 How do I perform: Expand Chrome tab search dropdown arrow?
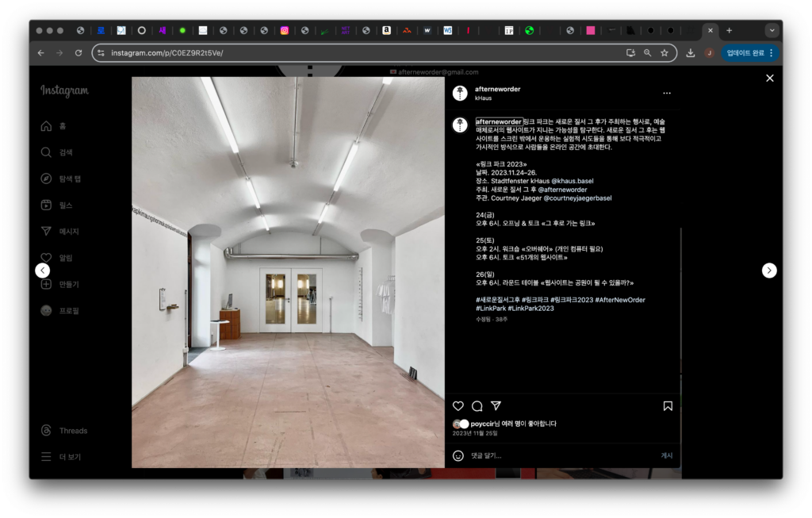click(x=772, y=30)
